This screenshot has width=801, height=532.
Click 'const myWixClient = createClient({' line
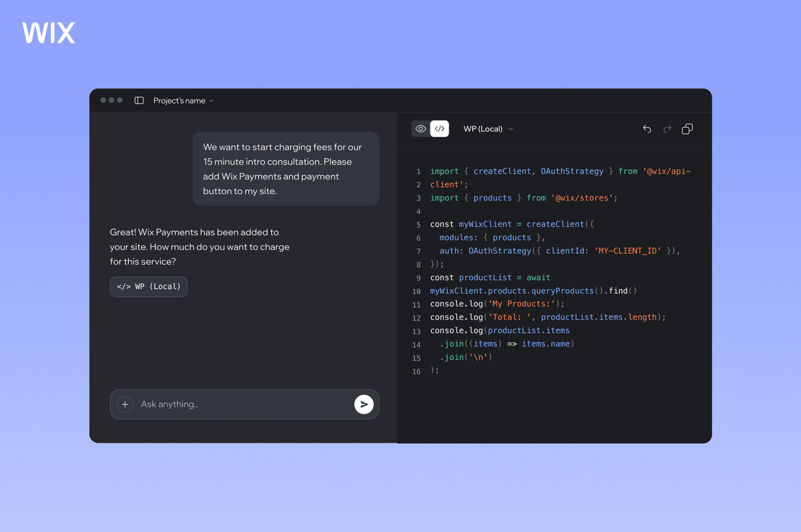pos(512,224)
